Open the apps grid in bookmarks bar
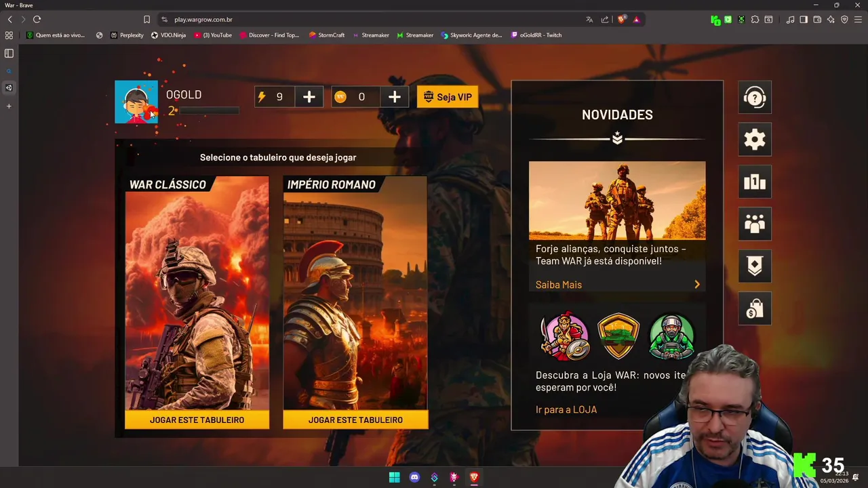 [9, 35]
